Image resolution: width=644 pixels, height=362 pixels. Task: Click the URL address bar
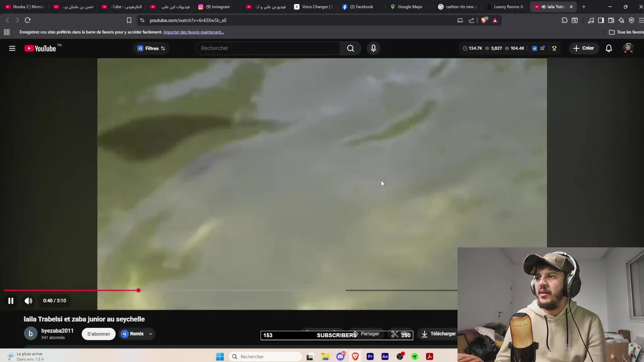click(297, 20)
